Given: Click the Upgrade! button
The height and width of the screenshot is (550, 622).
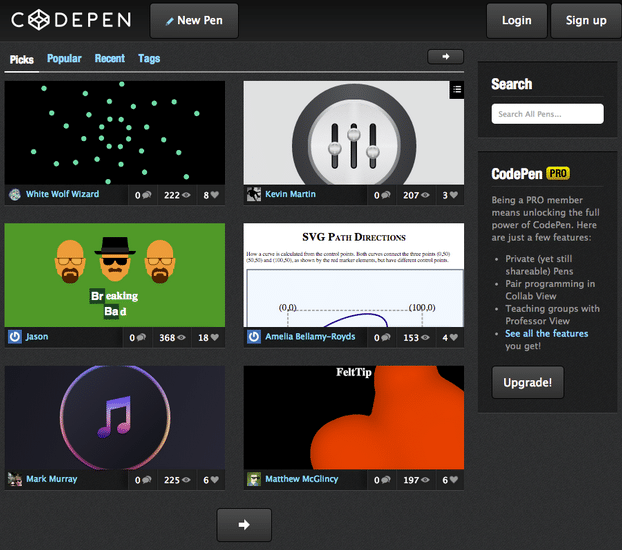Looking at the screenshot, I should (x=528, y=382).
